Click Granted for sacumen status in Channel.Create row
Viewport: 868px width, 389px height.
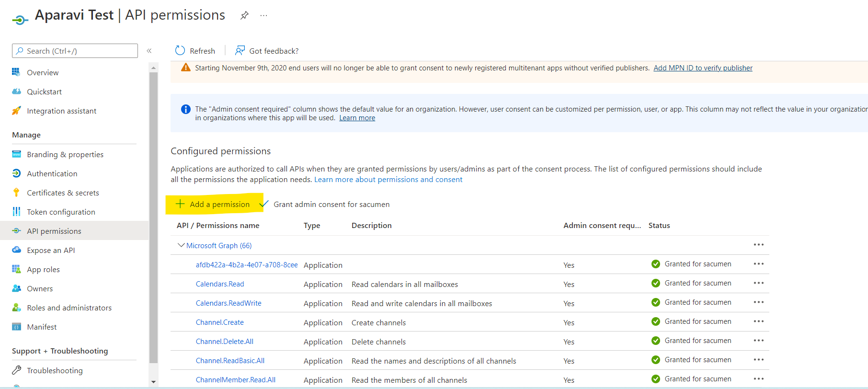(691, 321)
